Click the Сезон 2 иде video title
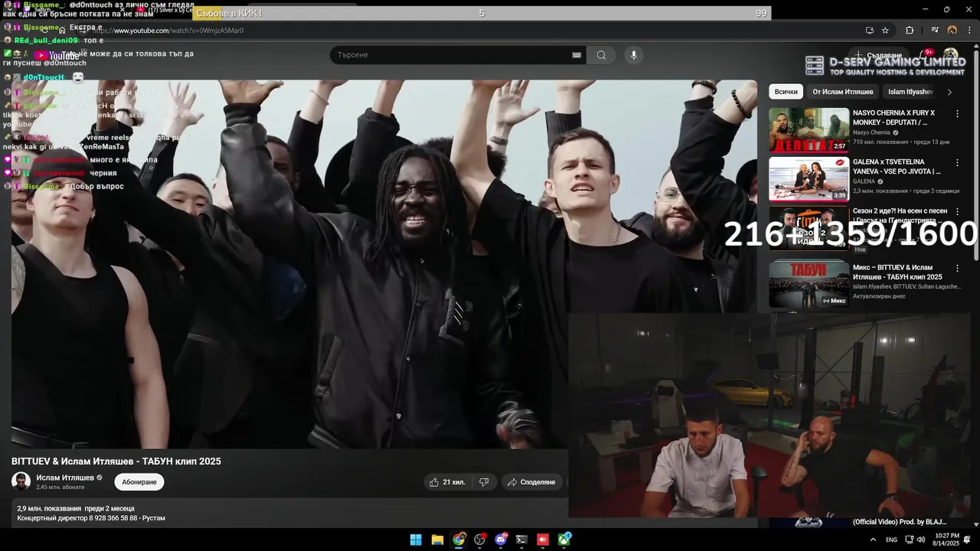This screenshot has width=980, height=551. (x=900, y=216)
